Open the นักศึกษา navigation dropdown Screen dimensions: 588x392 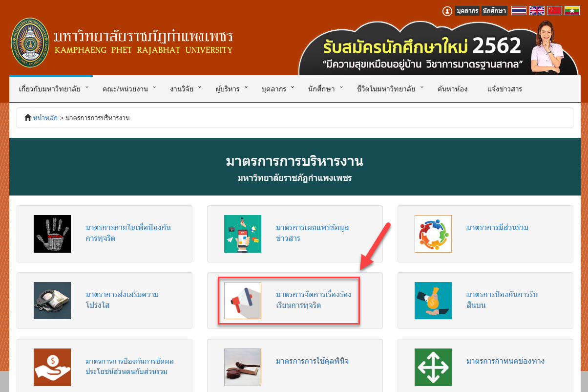325,89
